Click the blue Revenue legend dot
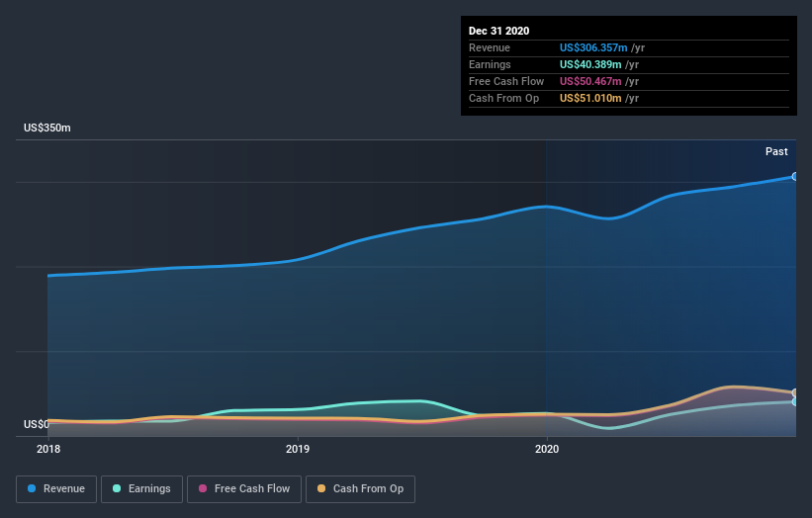This screenshot has width=812, height=518. pyautogui.click(x=32, y=488)
